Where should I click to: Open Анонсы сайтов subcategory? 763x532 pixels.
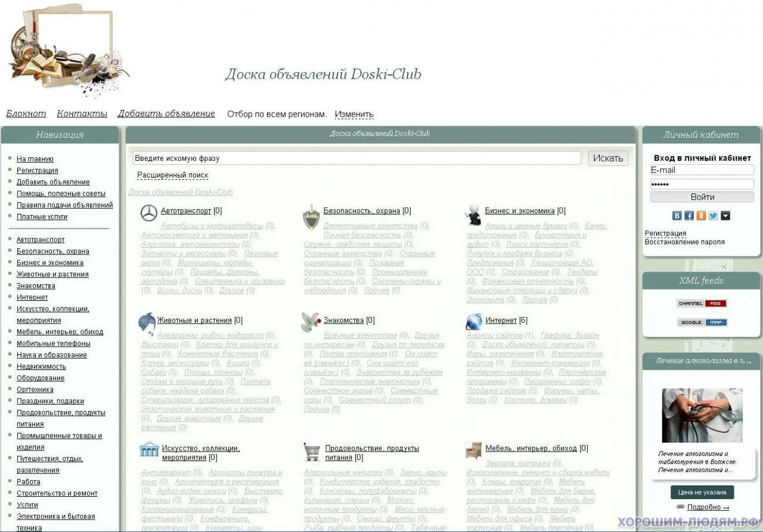pyautogui.click(x=495, y=335)
